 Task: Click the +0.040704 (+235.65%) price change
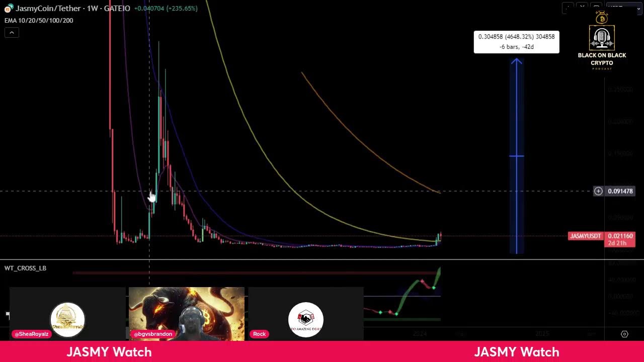click(x=166, y=9)
